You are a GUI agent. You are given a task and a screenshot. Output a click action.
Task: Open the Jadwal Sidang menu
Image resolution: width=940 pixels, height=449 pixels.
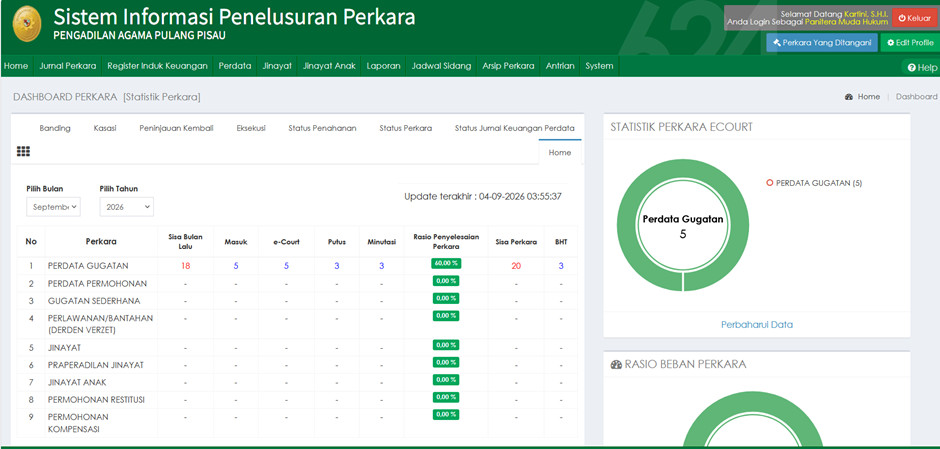[x=441, y=66]
